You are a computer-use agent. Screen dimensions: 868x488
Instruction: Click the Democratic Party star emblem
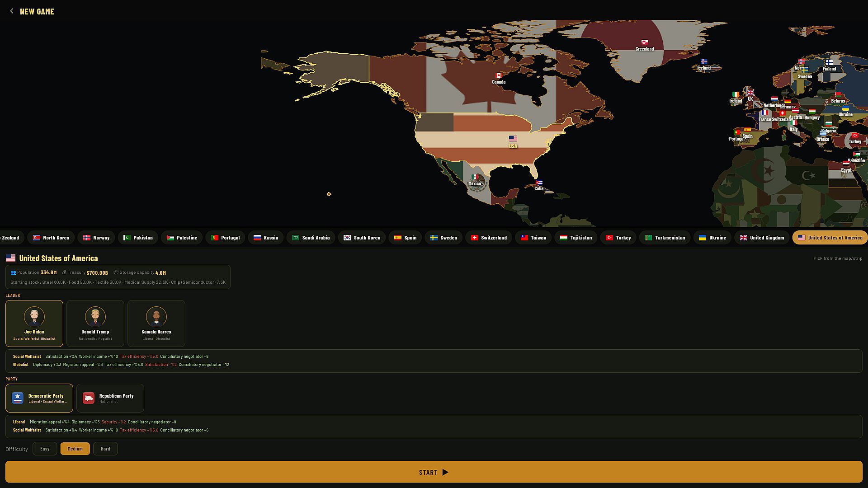pos(18,398)
